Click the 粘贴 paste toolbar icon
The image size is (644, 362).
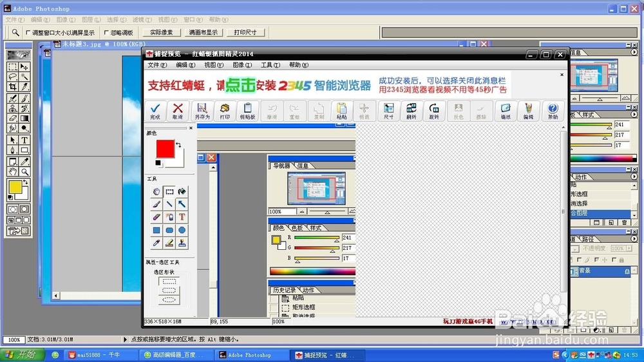[x=341, y=111]
